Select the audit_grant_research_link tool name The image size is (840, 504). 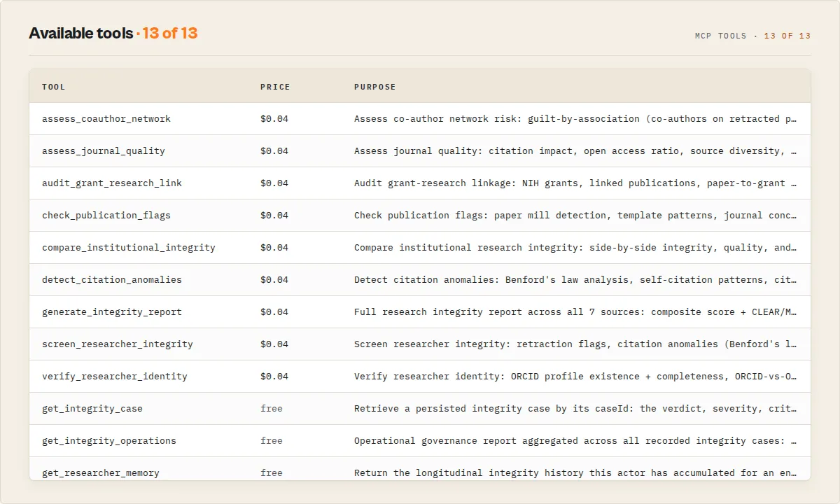click(x=112, y=183)
